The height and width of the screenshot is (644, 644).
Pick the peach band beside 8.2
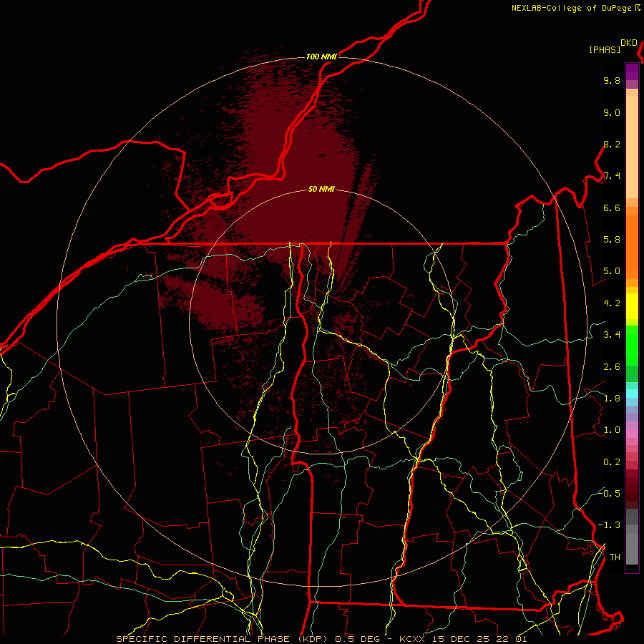point(632,147)
